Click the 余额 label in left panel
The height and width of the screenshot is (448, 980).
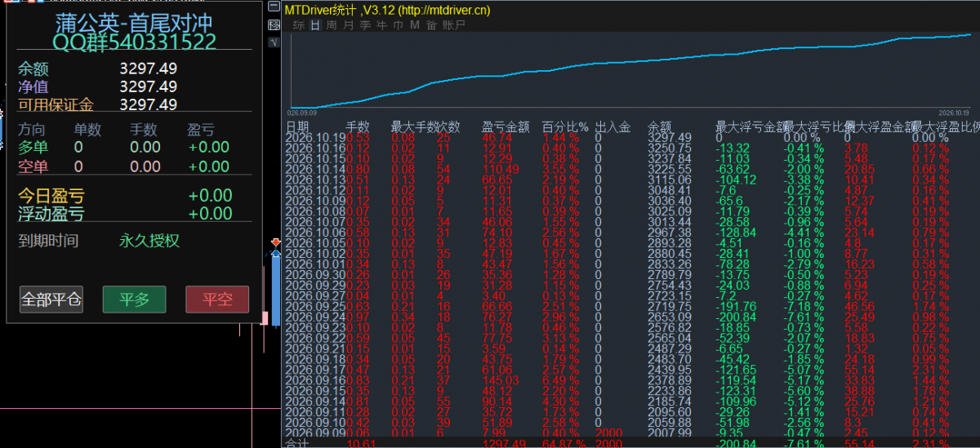point(33,69)
